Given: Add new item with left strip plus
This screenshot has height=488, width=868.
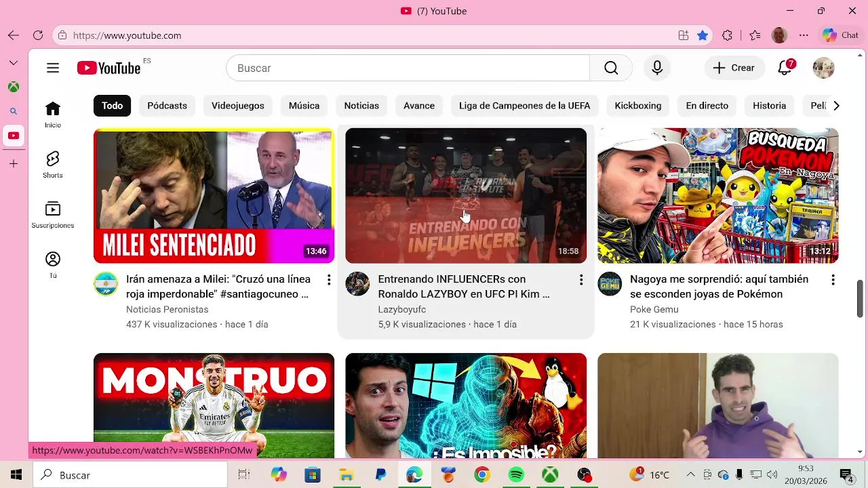Looking at the screenshot, I should [14, 163].
